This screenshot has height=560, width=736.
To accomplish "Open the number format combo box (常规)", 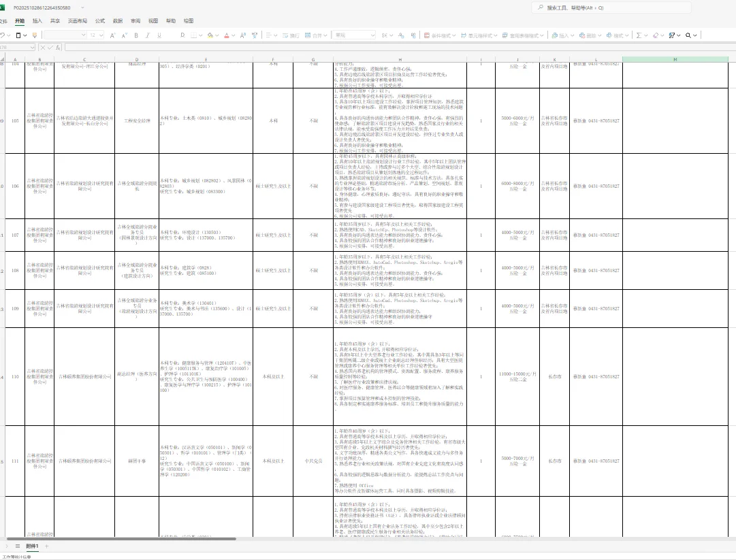I will 355,35.
